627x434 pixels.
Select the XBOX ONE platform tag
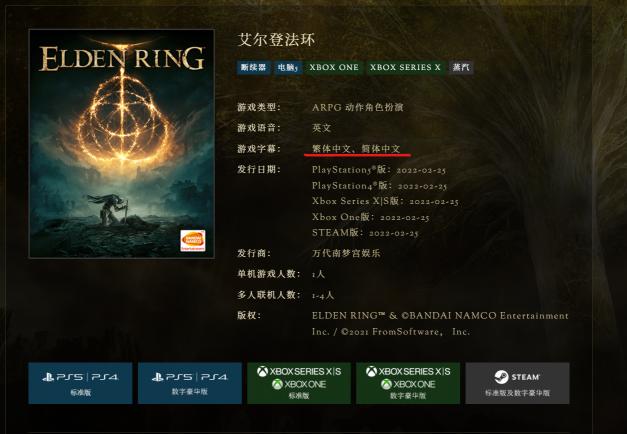click(x=334, y=67)
